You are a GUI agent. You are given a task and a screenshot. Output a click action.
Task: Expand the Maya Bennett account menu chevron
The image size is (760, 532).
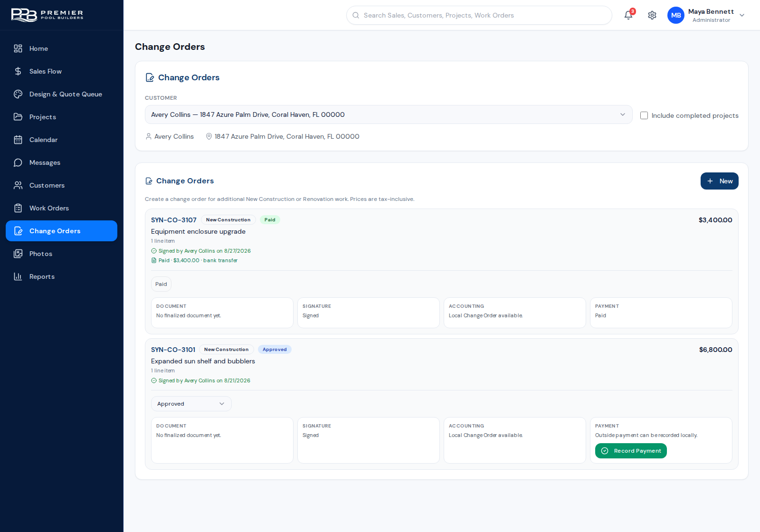click(x=742, y=15)
